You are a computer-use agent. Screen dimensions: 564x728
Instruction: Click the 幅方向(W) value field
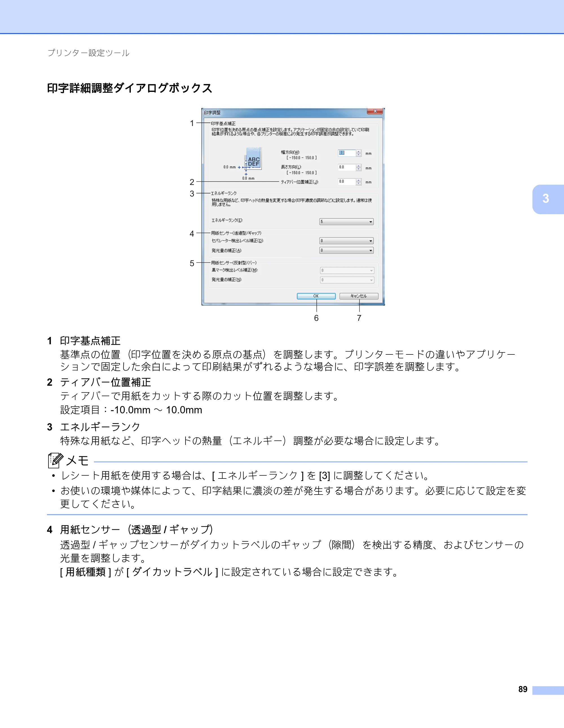pyautogui.click(x=347, y=153)
